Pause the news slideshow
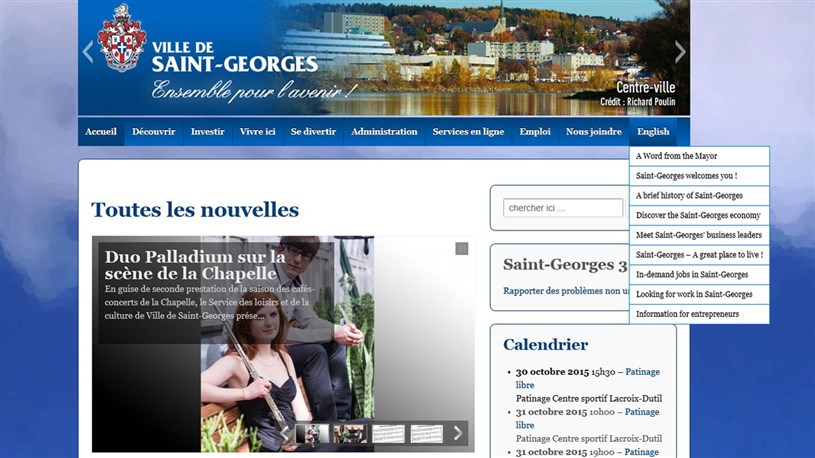This screenshot has height=458, width=815. (x=462, y=248)
